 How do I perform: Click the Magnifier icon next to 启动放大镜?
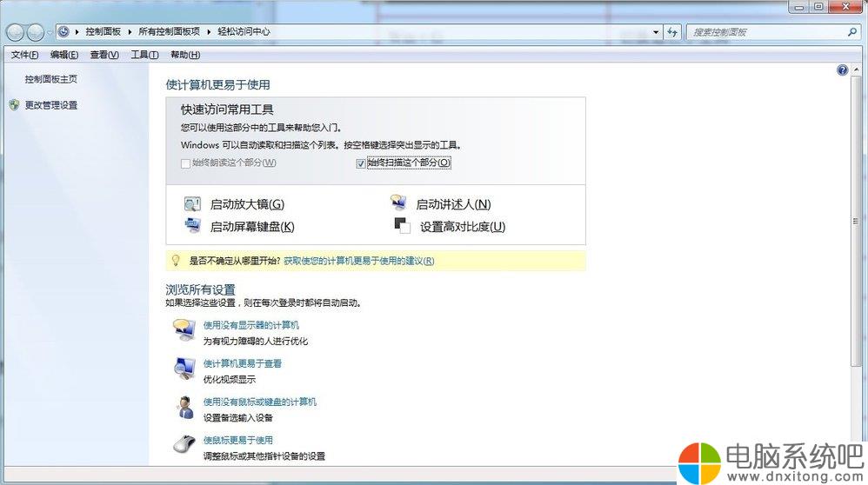[x=192, y=204]
